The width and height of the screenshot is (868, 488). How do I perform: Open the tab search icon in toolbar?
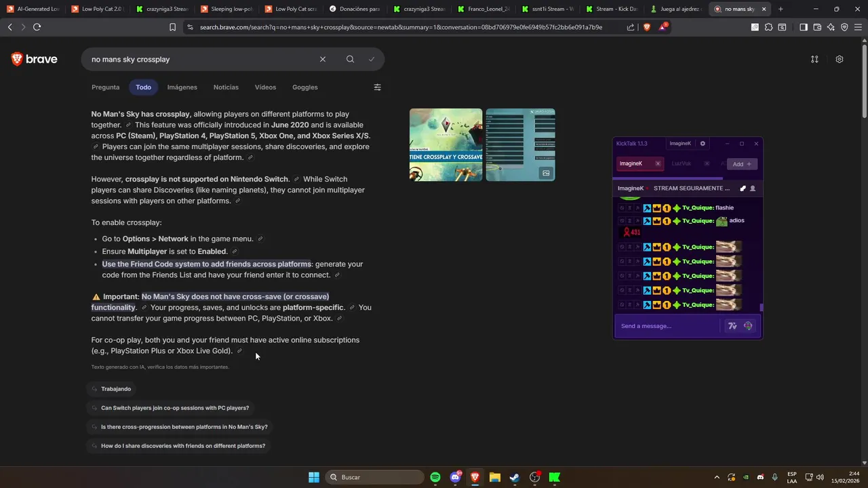[782, 27]
